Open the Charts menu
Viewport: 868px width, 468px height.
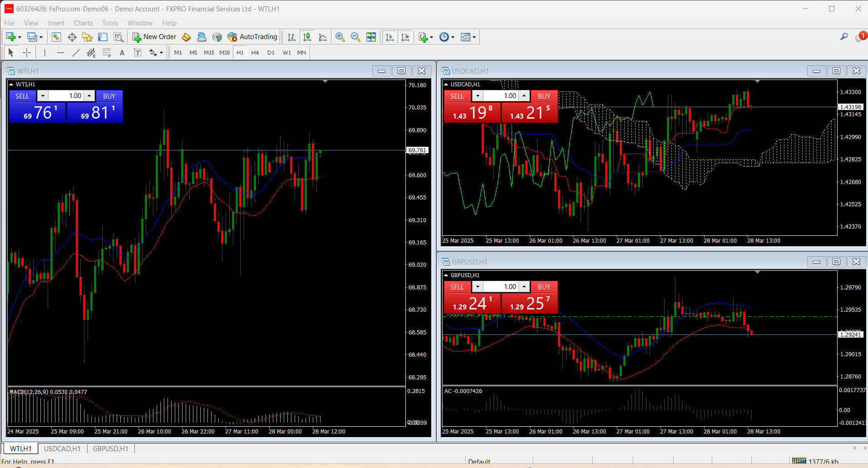pos(83,23)
